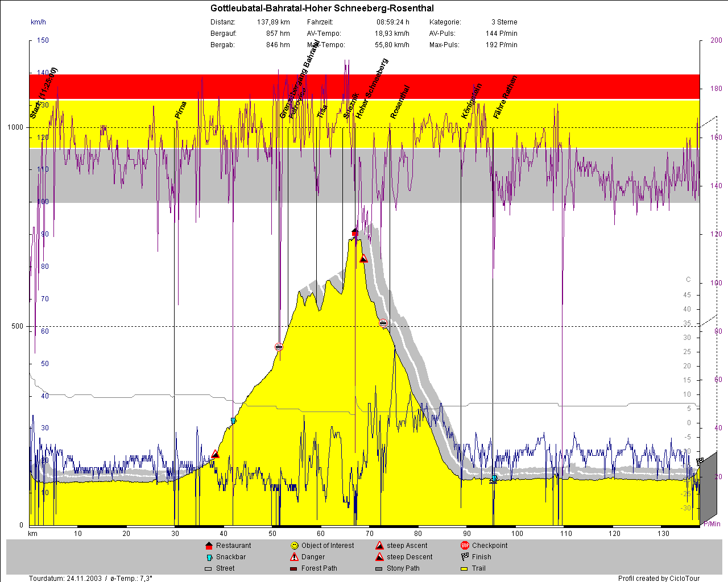
Task: Select the checkered Finish flag in legend
Action: pos(465,557)
